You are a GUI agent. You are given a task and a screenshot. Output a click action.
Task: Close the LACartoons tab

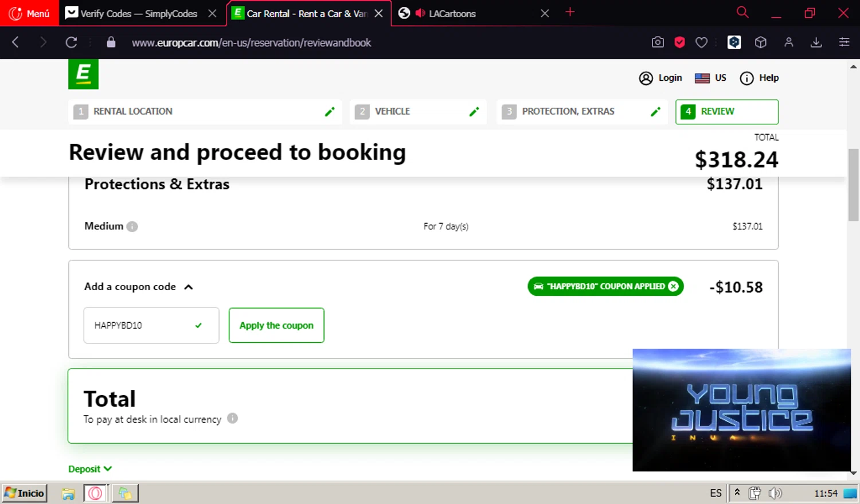pos(545,13)
